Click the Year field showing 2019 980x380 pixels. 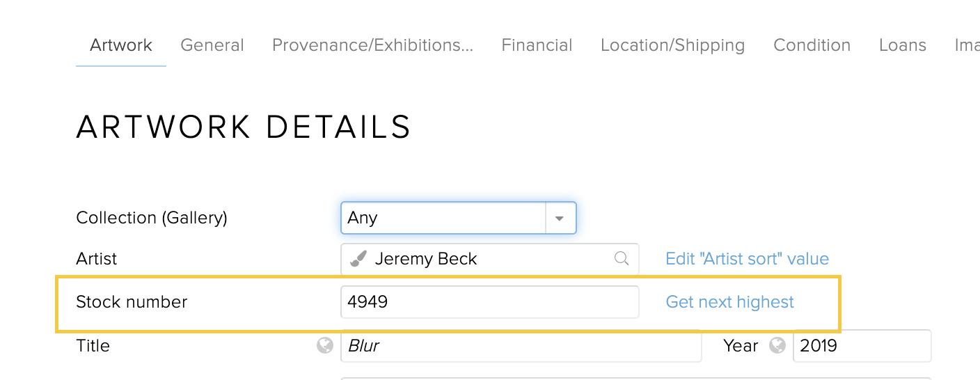point(862,346)
